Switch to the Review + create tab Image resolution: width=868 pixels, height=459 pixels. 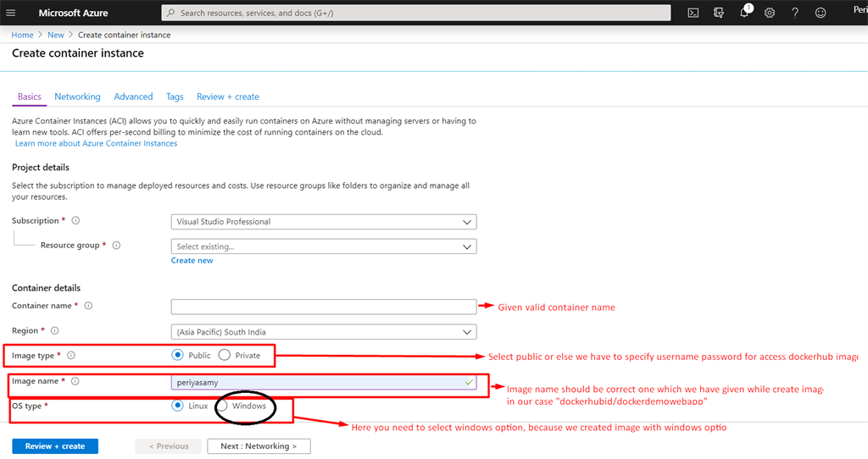click(228, 97)
